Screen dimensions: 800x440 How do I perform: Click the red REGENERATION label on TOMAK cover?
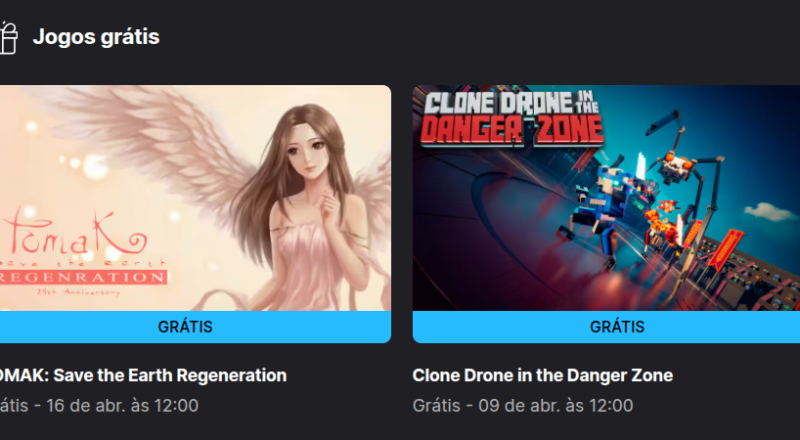click(x=83, y=277)
